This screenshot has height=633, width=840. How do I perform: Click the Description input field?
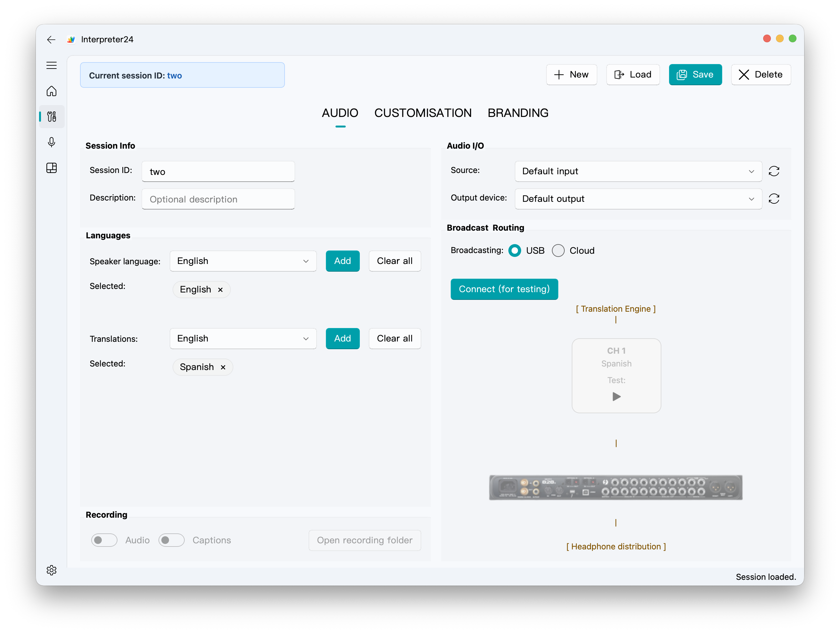tap(218, 199)
